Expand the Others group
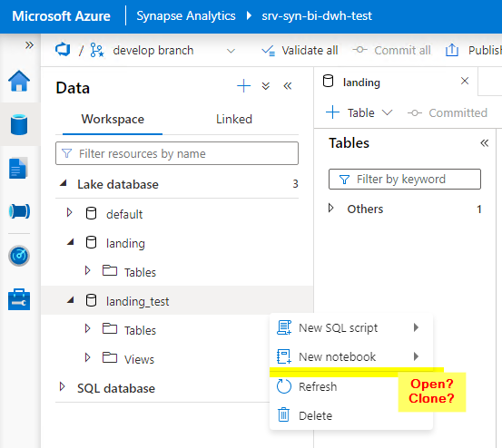Screen dimensions: 502x448 tap(331, 208)
